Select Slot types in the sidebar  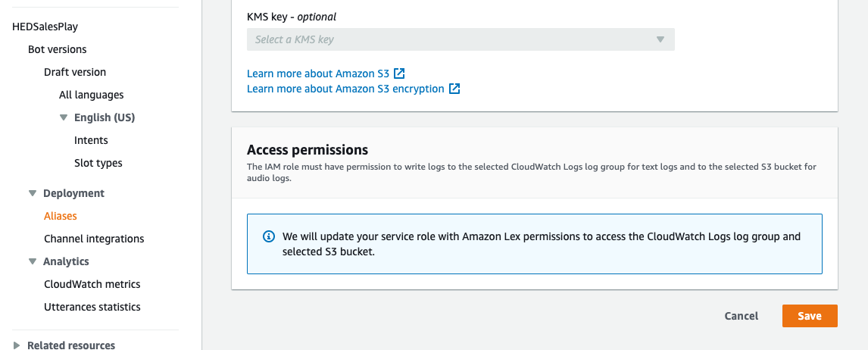(98, 163)
